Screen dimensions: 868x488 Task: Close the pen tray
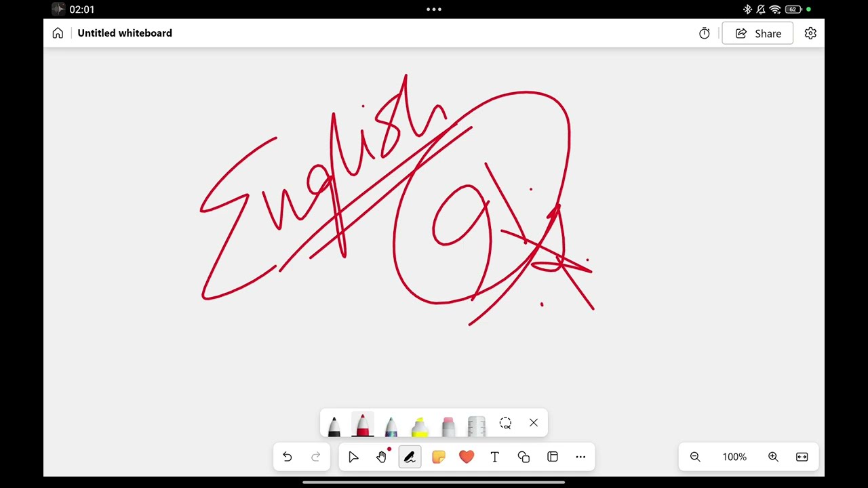tap(534, 423)
